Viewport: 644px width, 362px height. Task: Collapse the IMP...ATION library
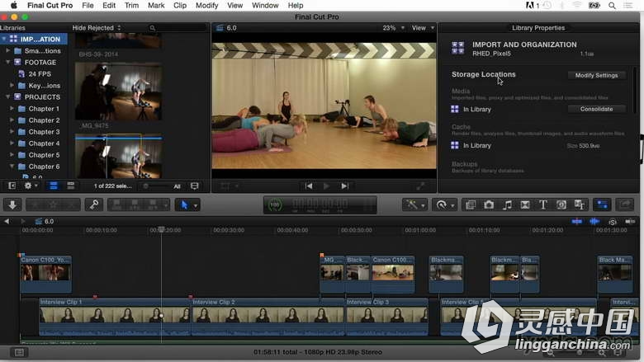pos(4,39)
